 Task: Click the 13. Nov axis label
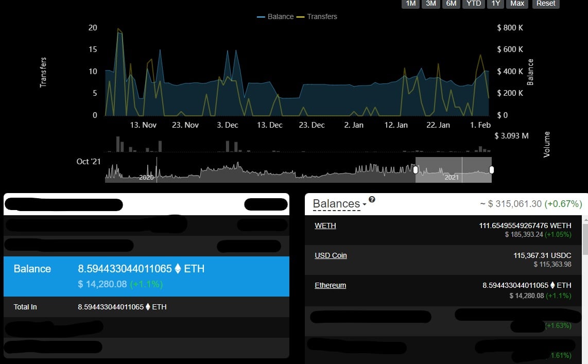pyautogui.click(x=143, y=125)
